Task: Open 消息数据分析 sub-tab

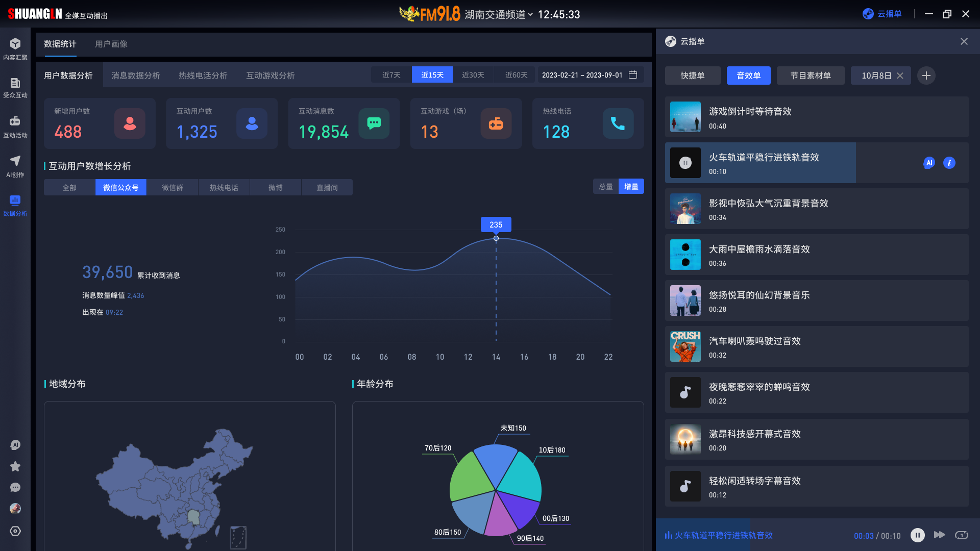Action: tap(136, 76)
